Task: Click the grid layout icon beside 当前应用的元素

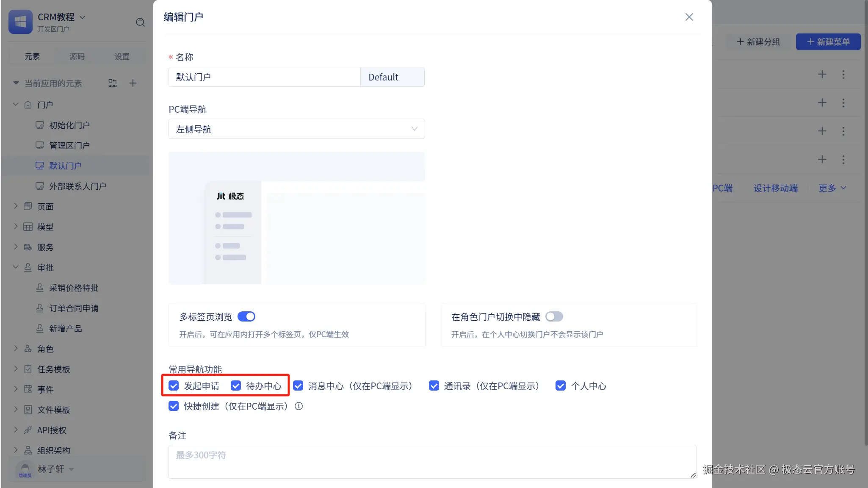Action: 113,83
